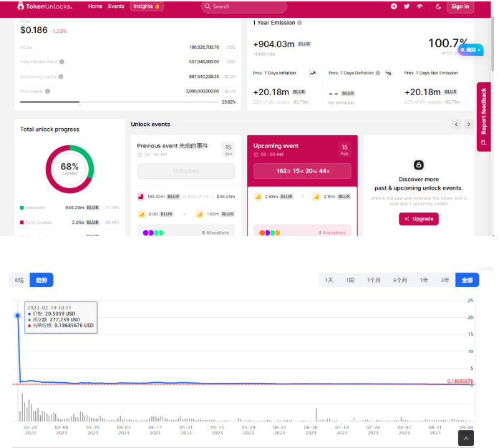Click the 196.00m BLUR cliff icon

click(x=140, y=197)
